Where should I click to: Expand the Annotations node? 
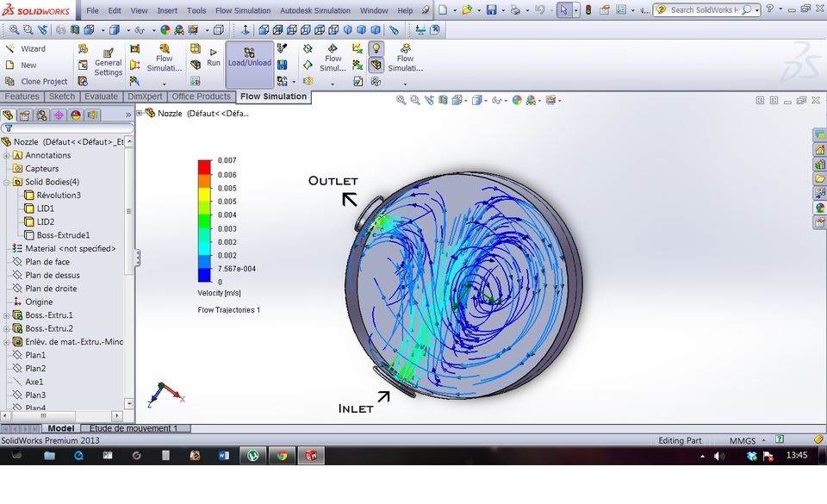[7, 155]
